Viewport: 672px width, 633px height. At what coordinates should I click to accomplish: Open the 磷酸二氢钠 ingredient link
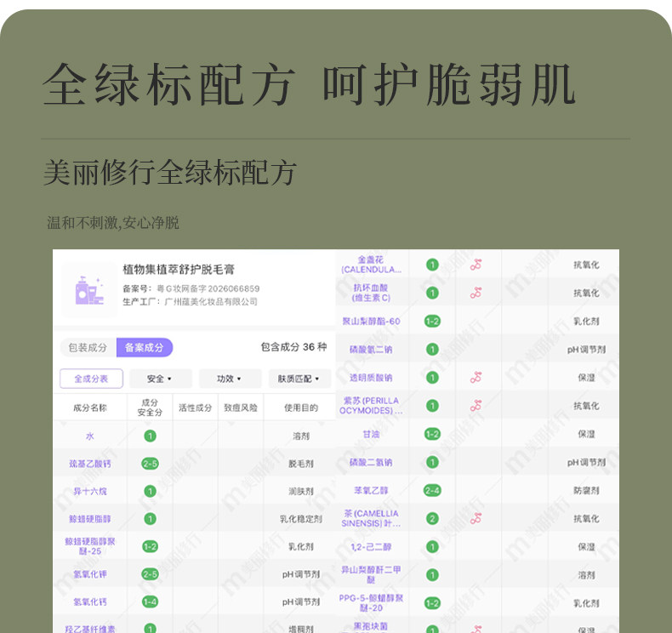click(x=371, y=462)
